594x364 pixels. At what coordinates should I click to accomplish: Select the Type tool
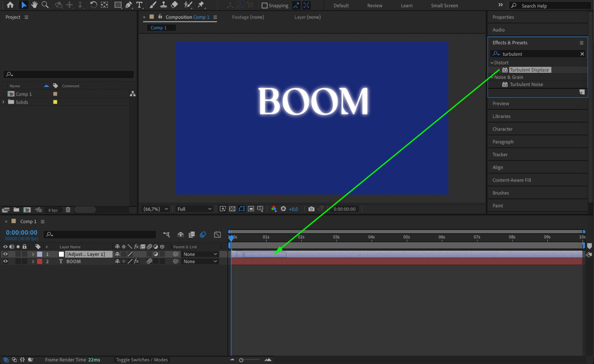click(x=139, y=5)
